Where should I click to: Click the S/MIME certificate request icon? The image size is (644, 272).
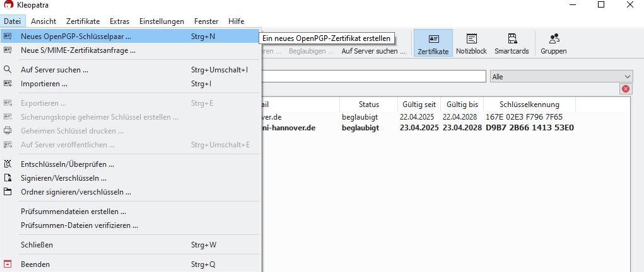click(8, 50)
